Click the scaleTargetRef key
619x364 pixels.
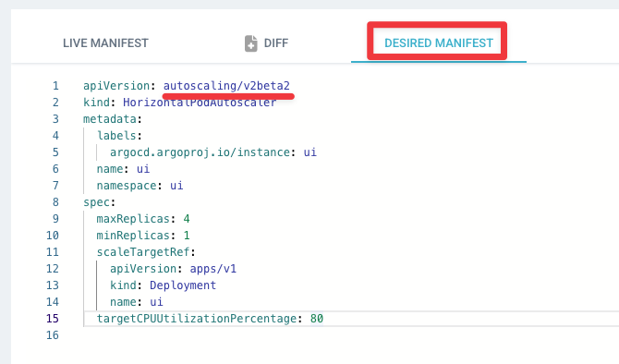tap(143, 252)
